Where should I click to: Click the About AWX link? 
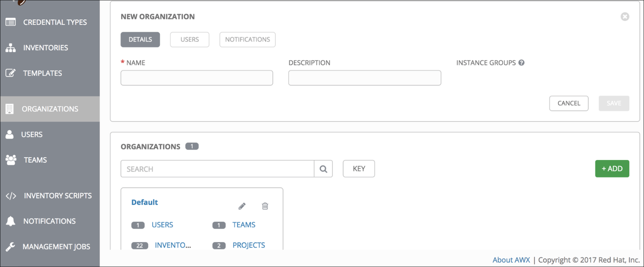[511, 260]
